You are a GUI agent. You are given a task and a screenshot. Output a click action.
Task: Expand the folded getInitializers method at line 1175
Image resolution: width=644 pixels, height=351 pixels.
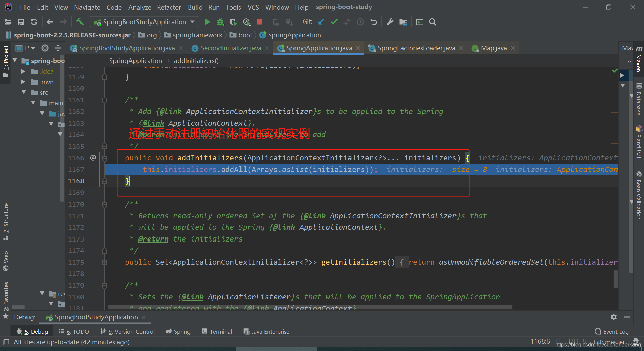point(105,262)
